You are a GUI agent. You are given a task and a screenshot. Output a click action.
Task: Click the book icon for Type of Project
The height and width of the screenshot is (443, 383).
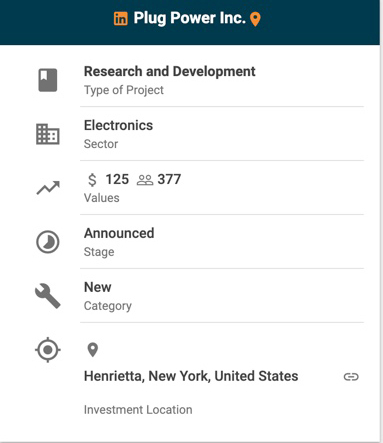[48, 80]
